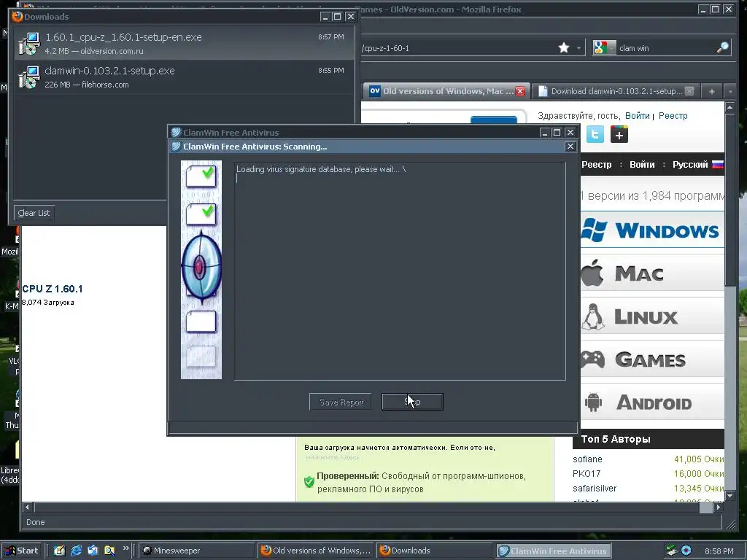Click the 'Done' status bar text
The height and width of the screenshot is (560, 747).
[x=35, y=522]
